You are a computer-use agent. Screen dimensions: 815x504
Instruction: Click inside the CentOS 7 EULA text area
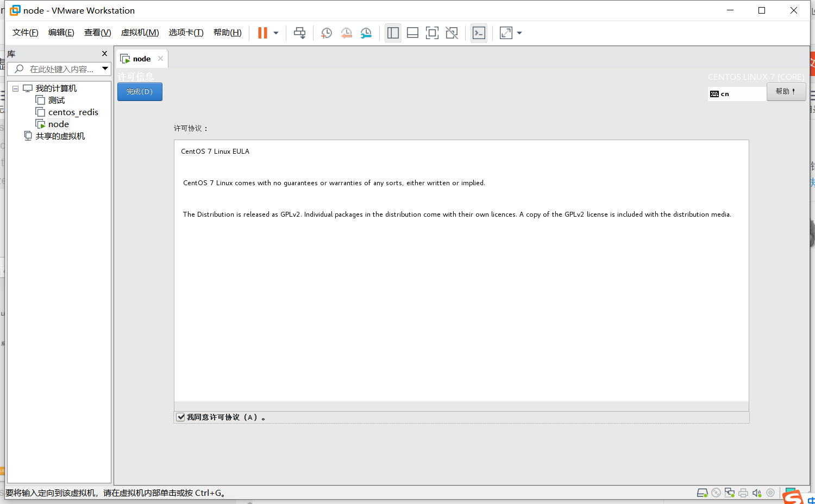461,271
